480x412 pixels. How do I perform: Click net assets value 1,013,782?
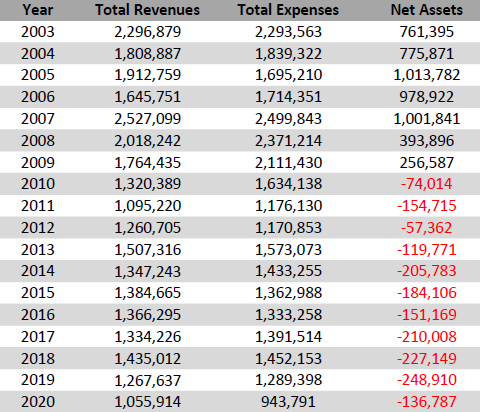pos(427,75)
